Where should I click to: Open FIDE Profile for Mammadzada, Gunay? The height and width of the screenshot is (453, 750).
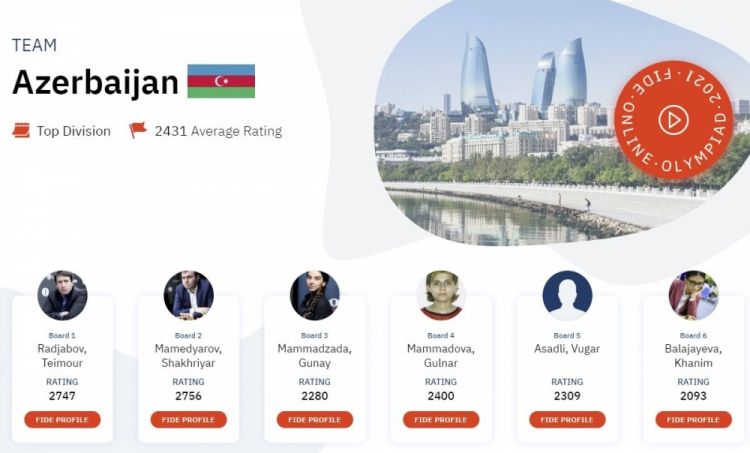315,420
